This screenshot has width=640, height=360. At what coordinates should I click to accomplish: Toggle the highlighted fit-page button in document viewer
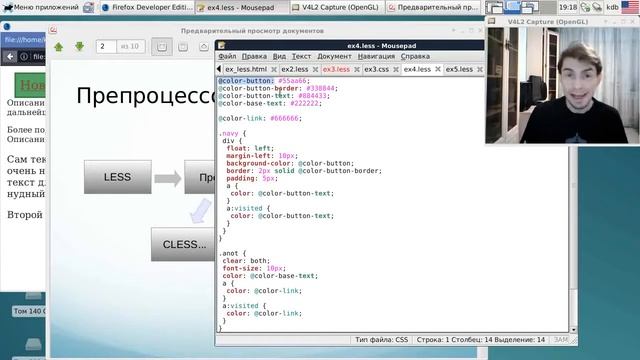pos(162,47)
